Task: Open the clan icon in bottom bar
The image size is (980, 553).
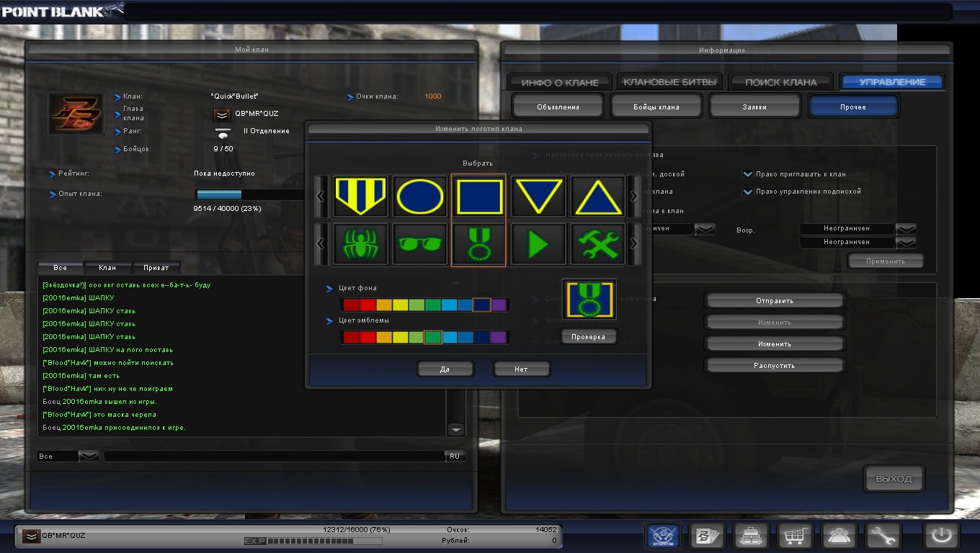Action: (664, 536)
